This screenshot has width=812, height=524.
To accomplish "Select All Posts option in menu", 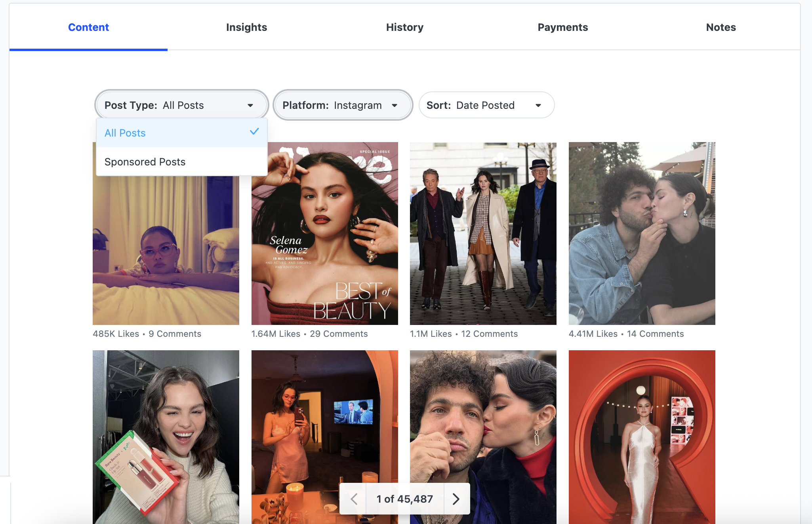I will (125, 133).
